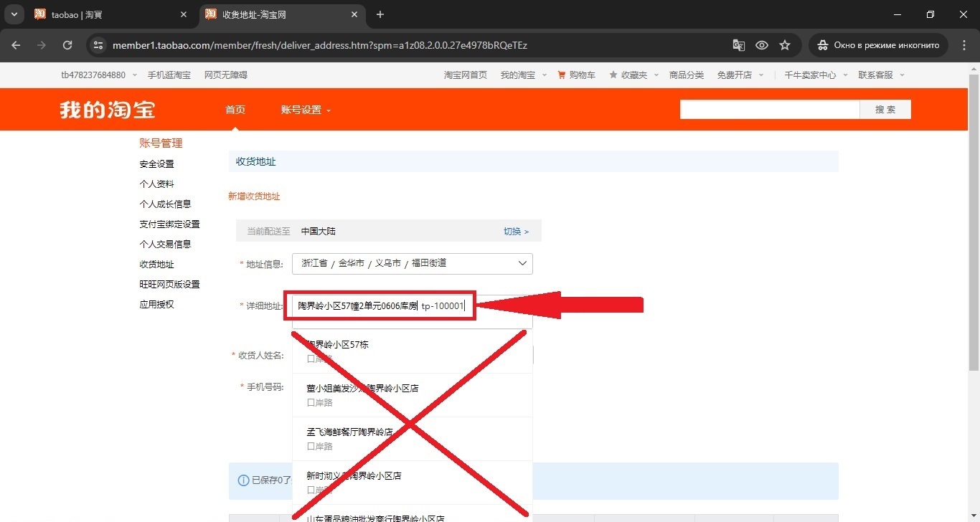980x522 pixels.
Task: Open 个人成长信息 in sidebar
Action: coord(165,204)
